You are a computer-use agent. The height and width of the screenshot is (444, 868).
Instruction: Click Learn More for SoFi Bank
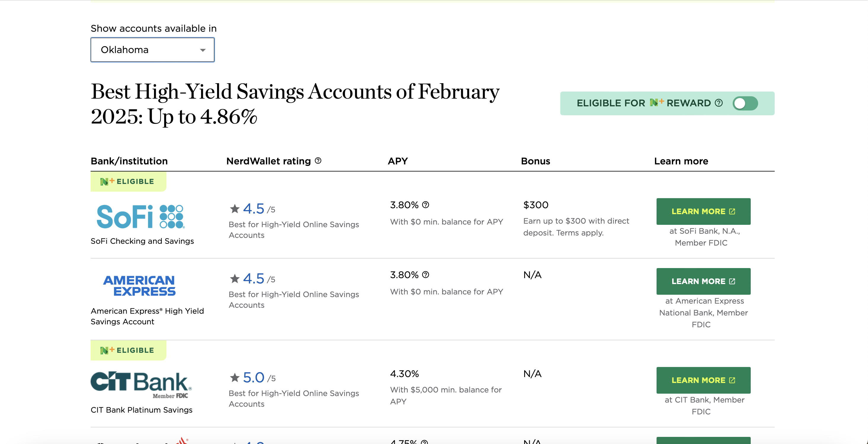(703, 211)
